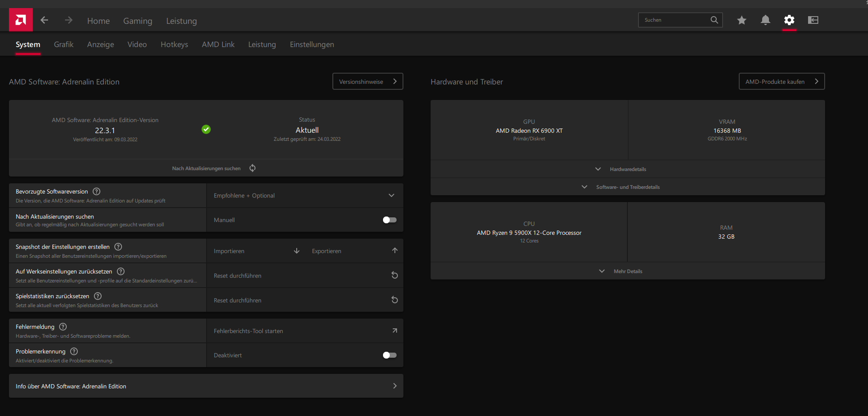Screen dimensions: 868x416
Task: Go back with the left arrow
Action: (x=44, y=20)
